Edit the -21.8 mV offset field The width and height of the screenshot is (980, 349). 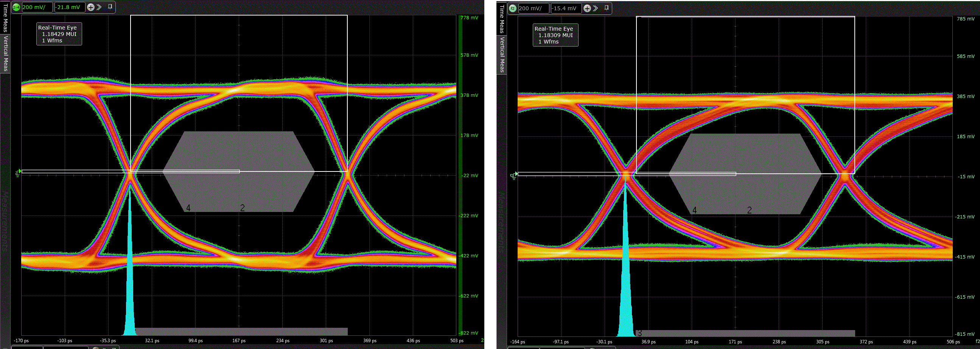click(x=69, y=7)
